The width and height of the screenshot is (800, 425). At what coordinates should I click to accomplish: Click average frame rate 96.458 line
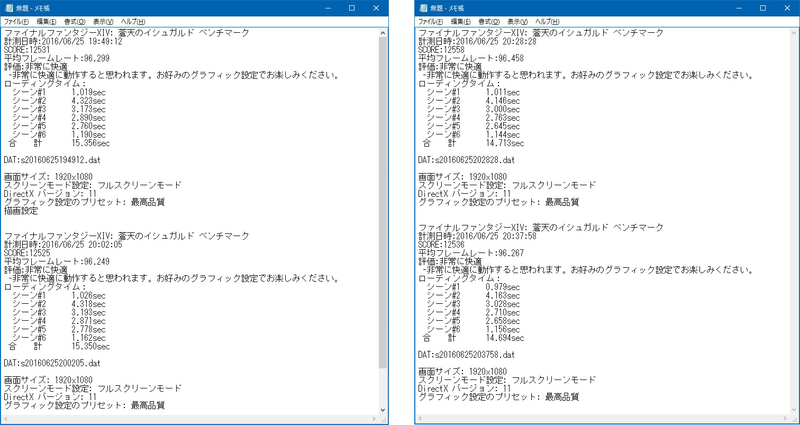[x=470, y=59]
